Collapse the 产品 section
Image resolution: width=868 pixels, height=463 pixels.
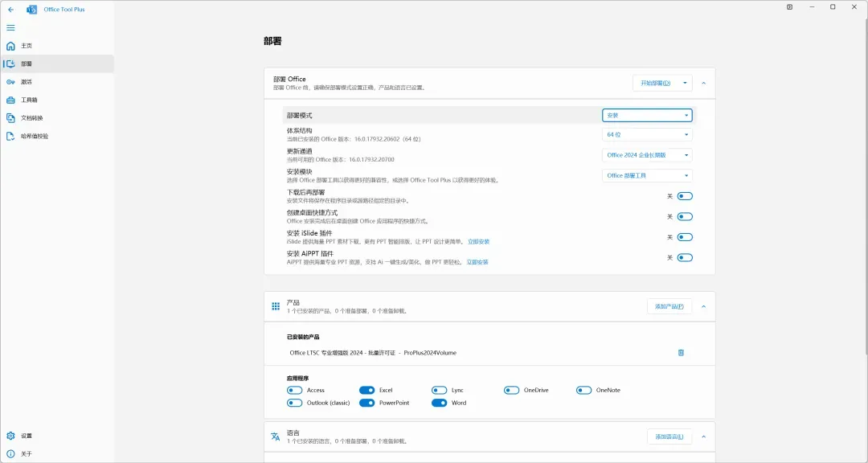(x=703, y=306)
